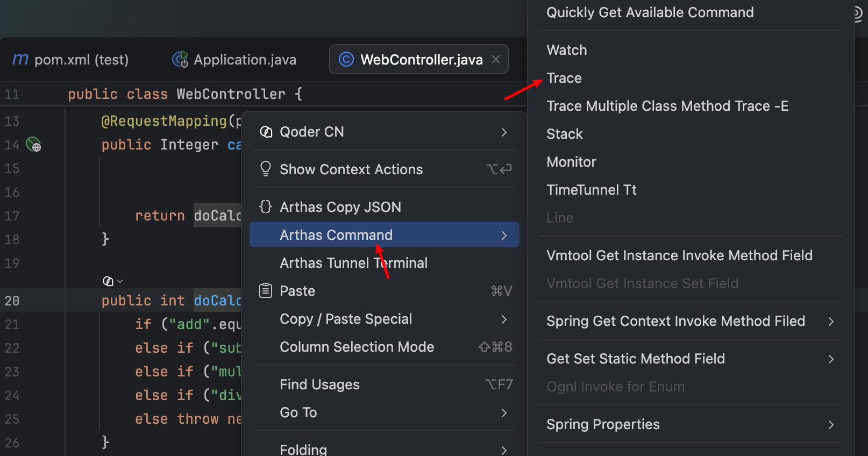Click the braces icon of Arthas Copy JSON
Image resolution: width=868 pixels, height=456 pixels.
coord(266,206)
